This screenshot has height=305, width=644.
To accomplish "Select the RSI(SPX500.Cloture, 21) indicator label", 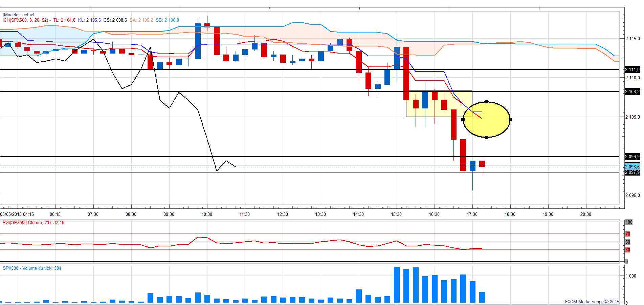I will tap(33, 223).
